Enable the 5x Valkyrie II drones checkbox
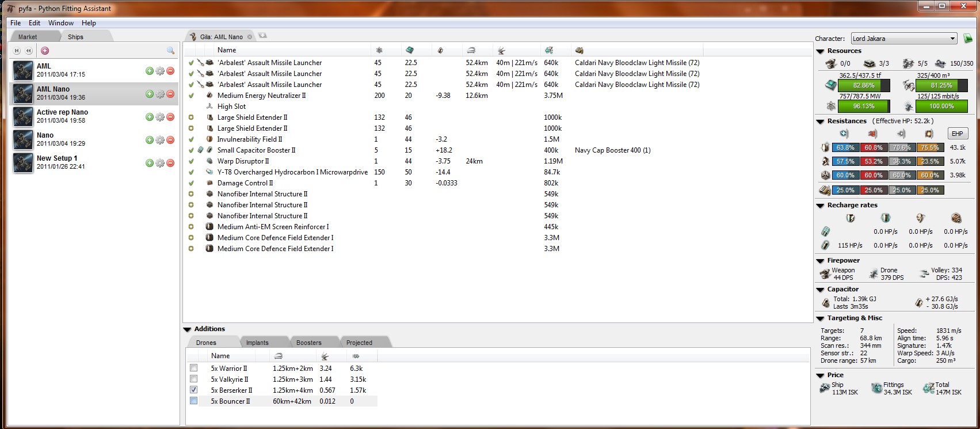This screenshot has height=429, width=980. 194,379
